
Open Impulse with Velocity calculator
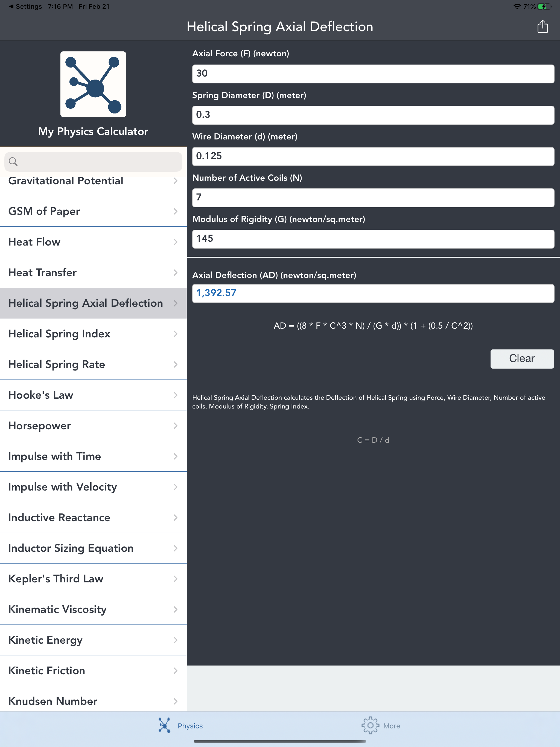[93, 487]
